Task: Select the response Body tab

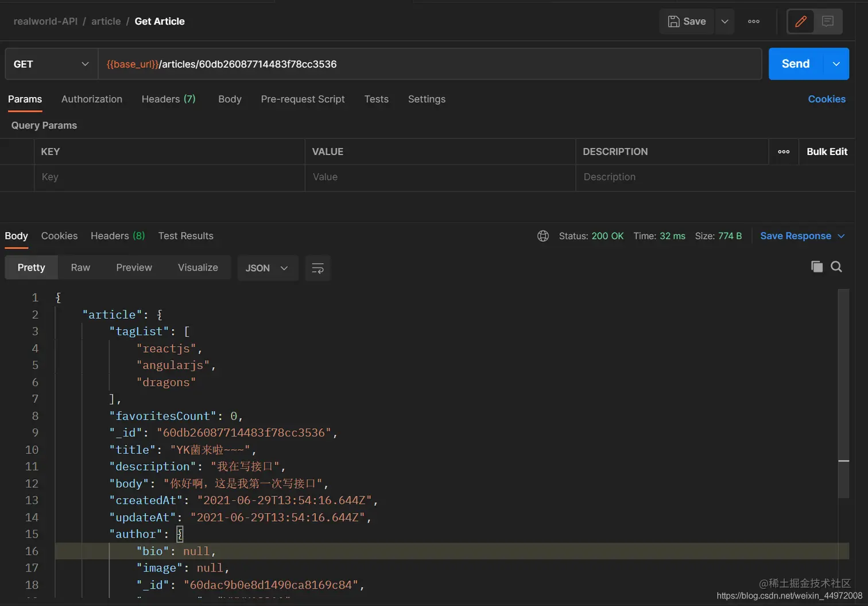Action: pos(16,236)
